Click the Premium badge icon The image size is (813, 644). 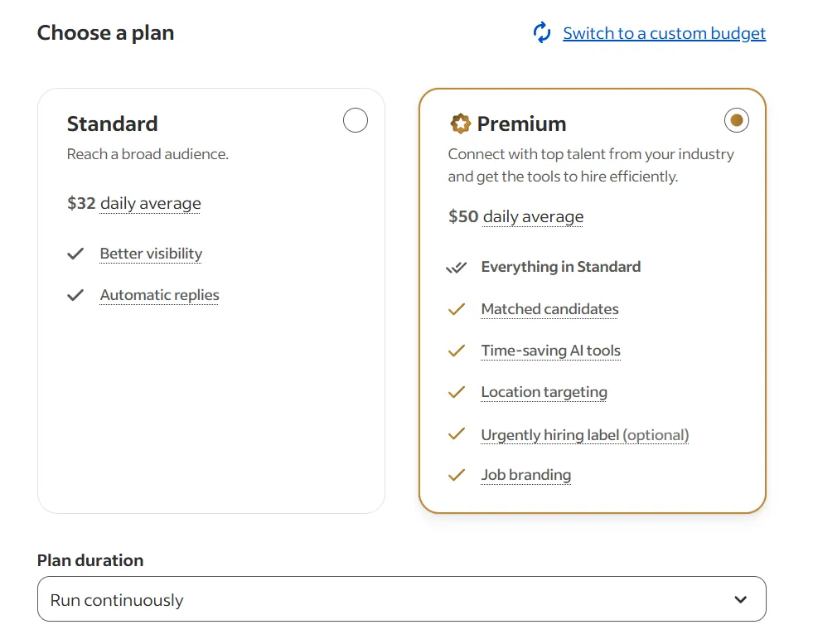click(462, 123)
